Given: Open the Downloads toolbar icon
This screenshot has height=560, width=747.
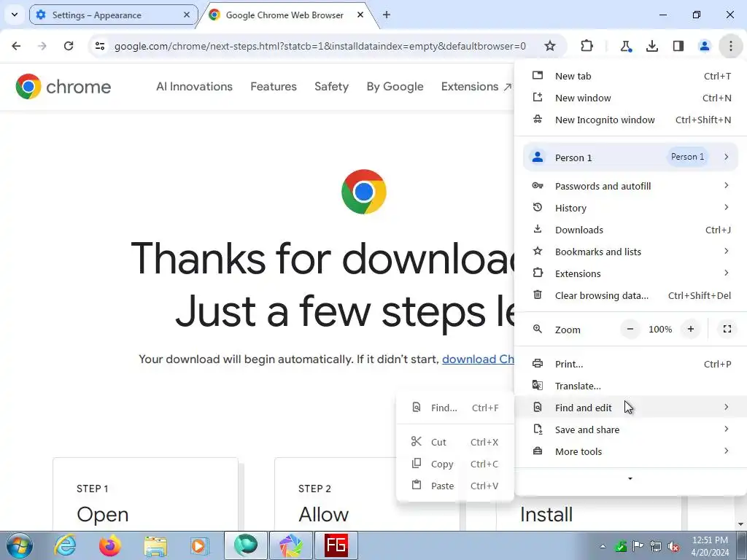Looking at the screenshot, I should (x=651, y=46).
